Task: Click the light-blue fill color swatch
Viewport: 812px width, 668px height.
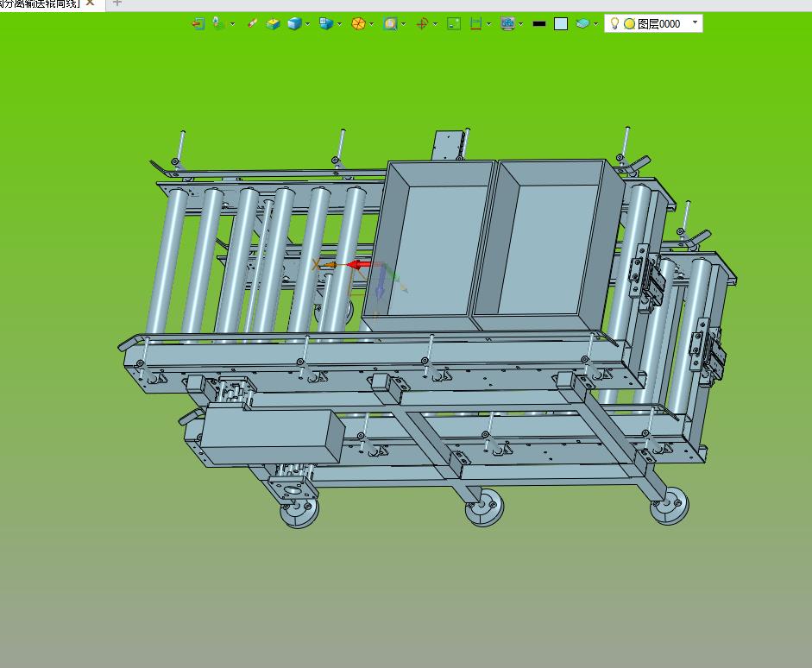Action: [561, 24]
